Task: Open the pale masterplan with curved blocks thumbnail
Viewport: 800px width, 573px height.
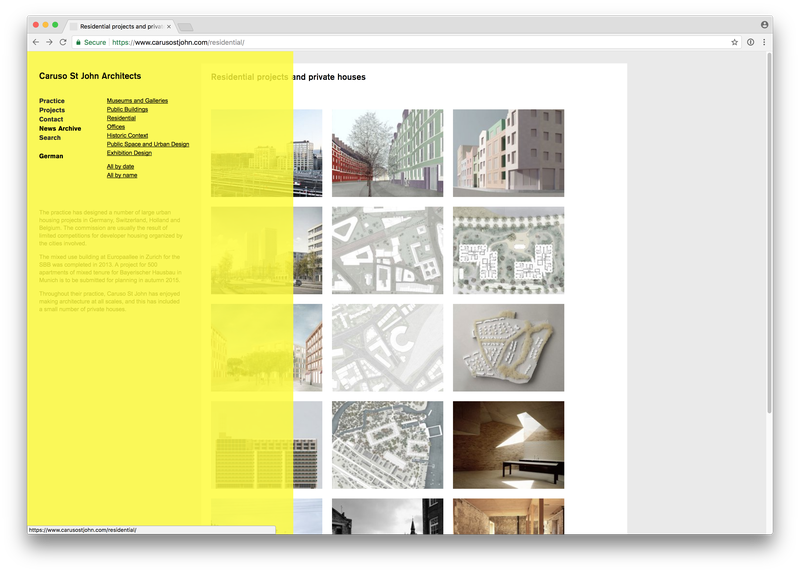Action: click(x=388, y=347)
